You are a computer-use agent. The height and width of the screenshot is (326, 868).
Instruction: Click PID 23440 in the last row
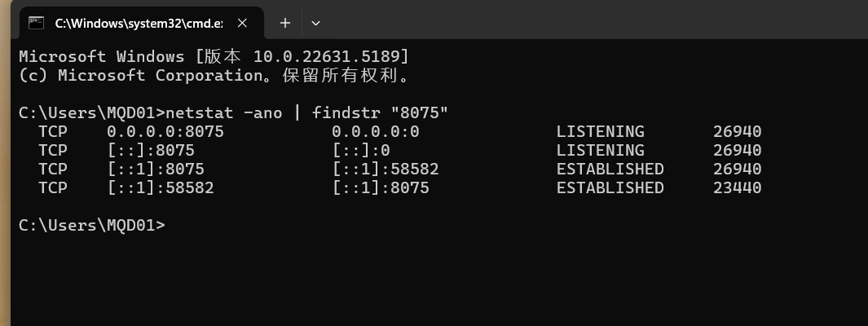click(738, 187)
